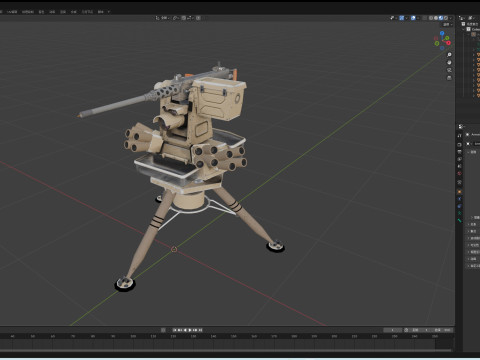Viewport: 480px width, 360px height.
Task: Click the blue Z axis on navigation gizmo
Action: [442, 33]
